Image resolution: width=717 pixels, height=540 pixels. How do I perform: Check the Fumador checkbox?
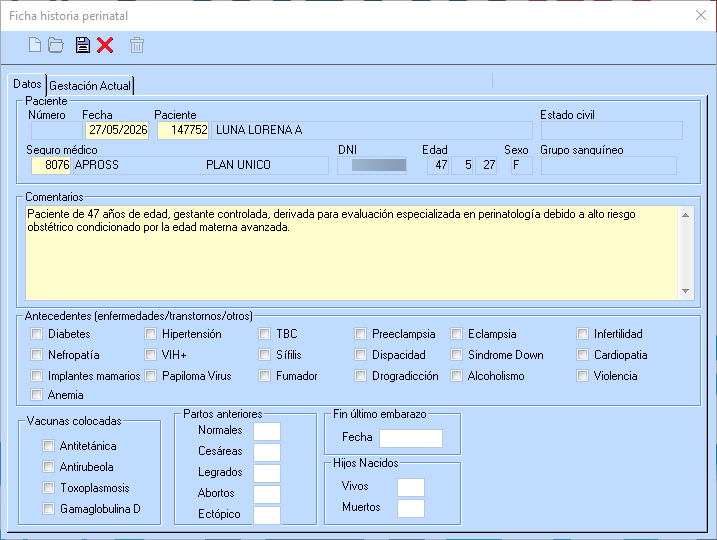[264, 376]
